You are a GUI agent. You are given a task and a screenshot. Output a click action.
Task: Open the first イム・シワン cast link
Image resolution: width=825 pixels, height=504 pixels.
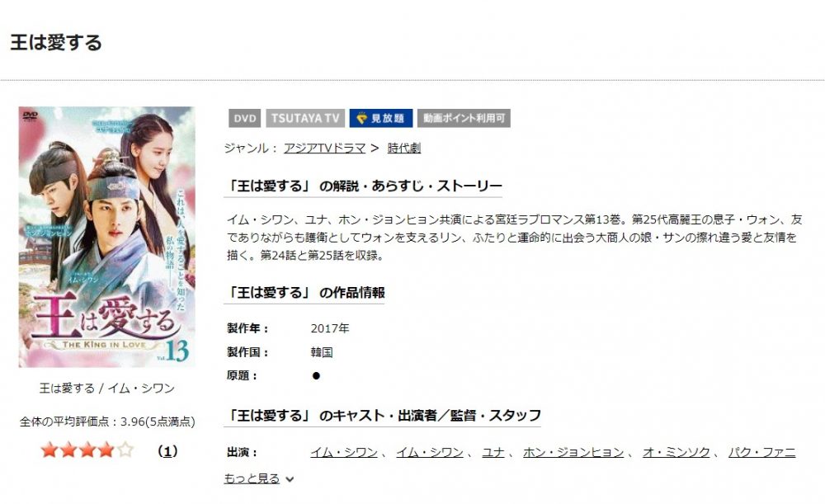coord(344,452)
